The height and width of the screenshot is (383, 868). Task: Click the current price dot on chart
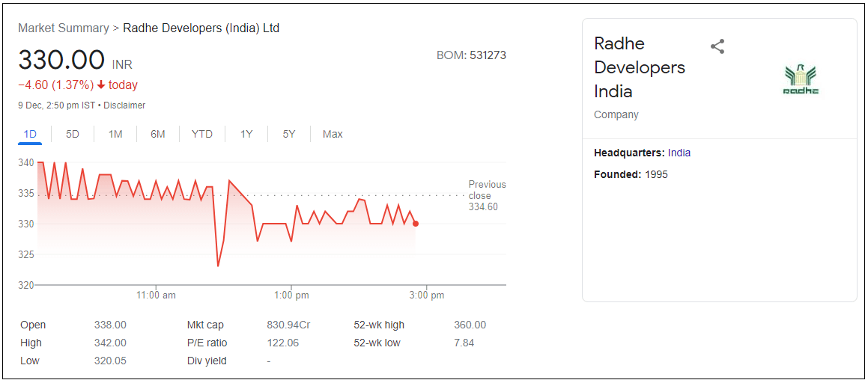tap(416, 224)
